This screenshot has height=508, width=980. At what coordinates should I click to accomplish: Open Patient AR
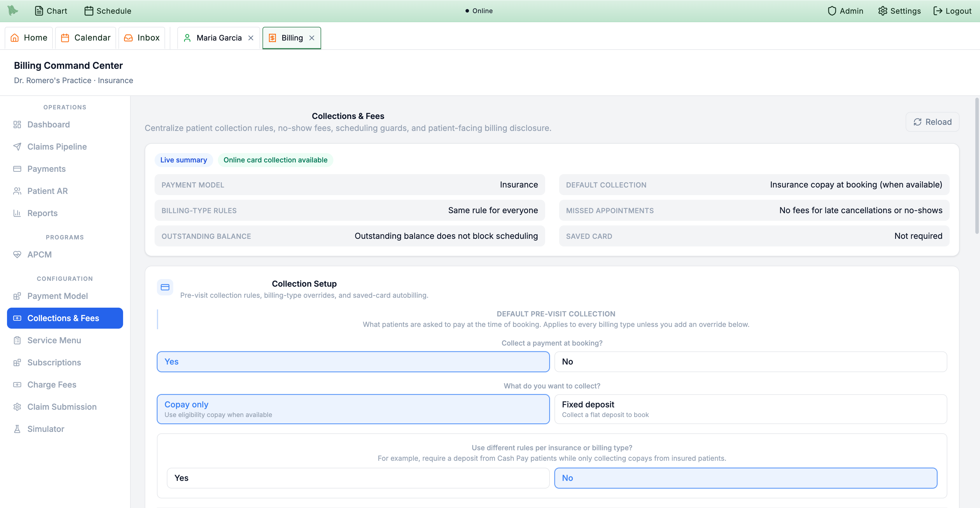pos(65,191)
